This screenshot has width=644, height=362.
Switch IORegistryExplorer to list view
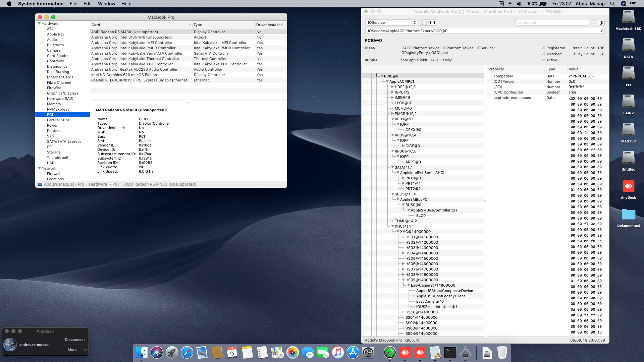[x=424, y=22]
